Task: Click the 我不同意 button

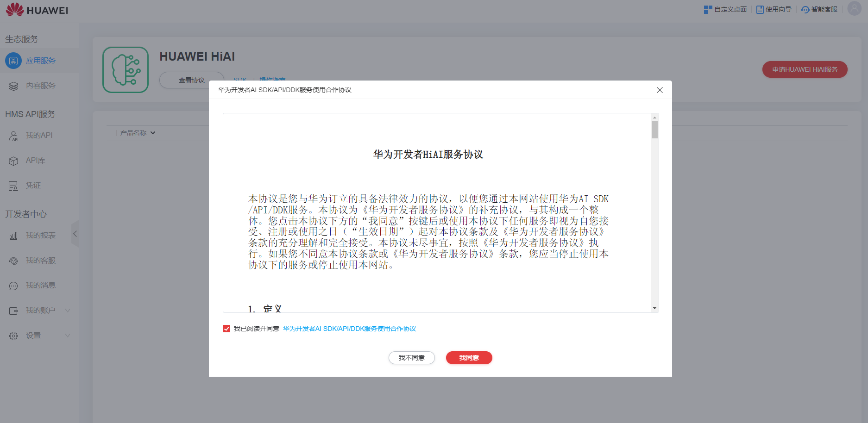Action: click(412, 358)
